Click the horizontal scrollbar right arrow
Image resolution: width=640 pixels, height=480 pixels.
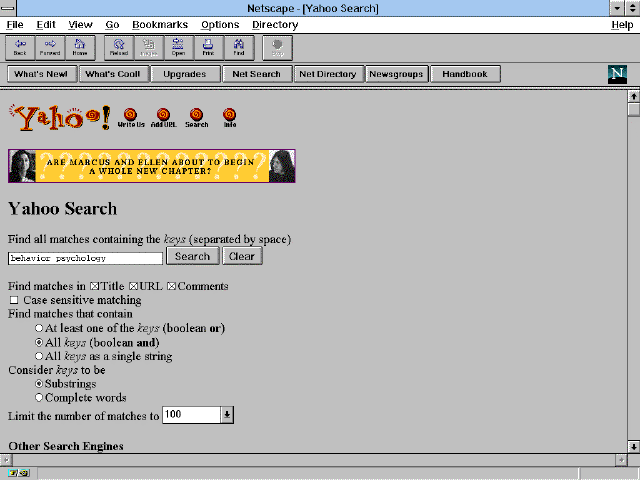(621, 460)
